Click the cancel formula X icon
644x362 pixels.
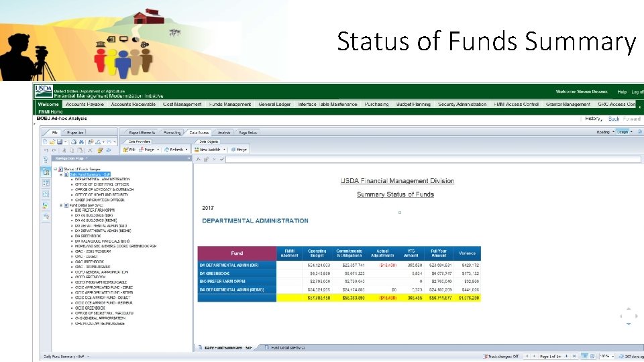[x=214, y=160]
